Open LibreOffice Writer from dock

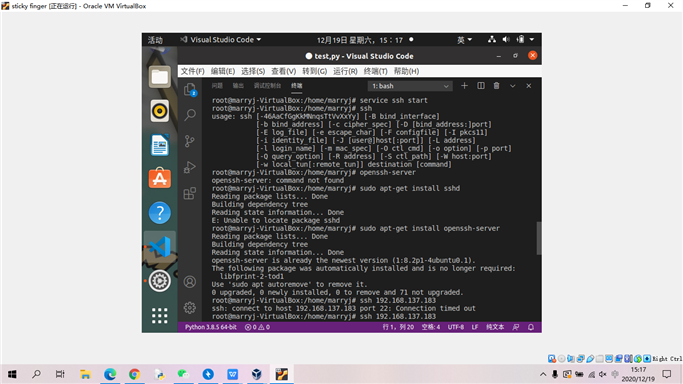click(x=160, y=145)
